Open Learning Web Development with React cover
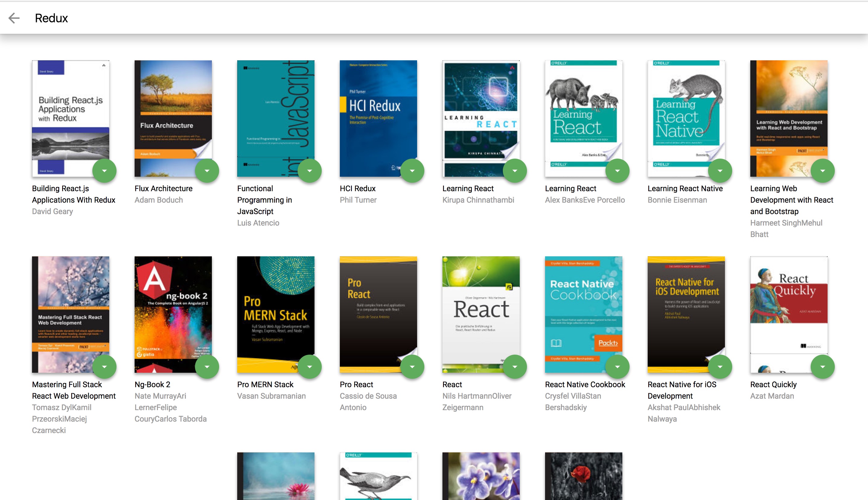The height and width of the screenshot is (500, 868). pyautogui.click(x=789, y=119)
